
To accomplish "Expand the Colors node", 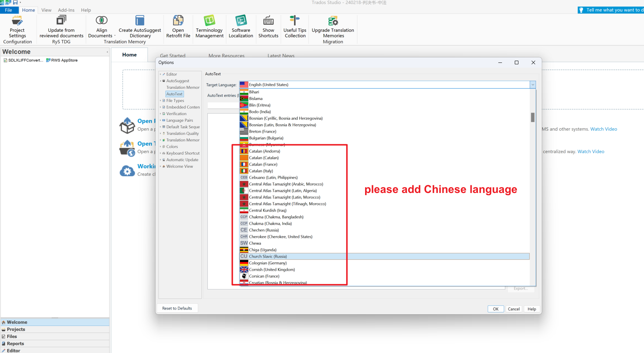I will (x=160, y=147).
